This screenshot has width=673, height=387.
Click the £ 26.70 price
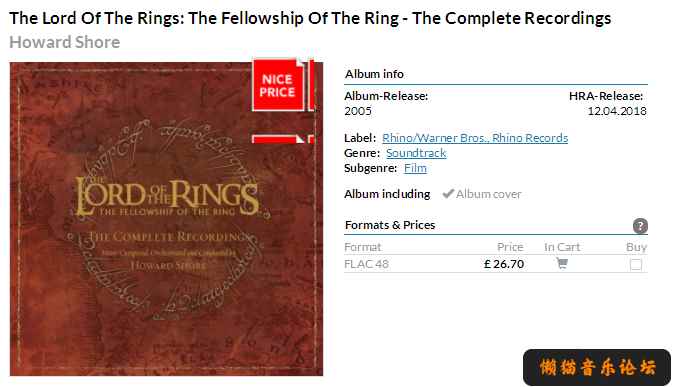tap(503, 264)
